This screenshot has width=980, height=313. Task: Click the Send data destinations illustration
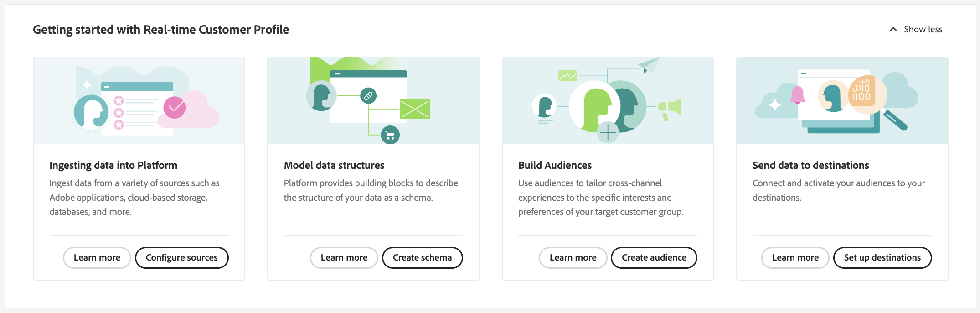[x=842, y=101]
